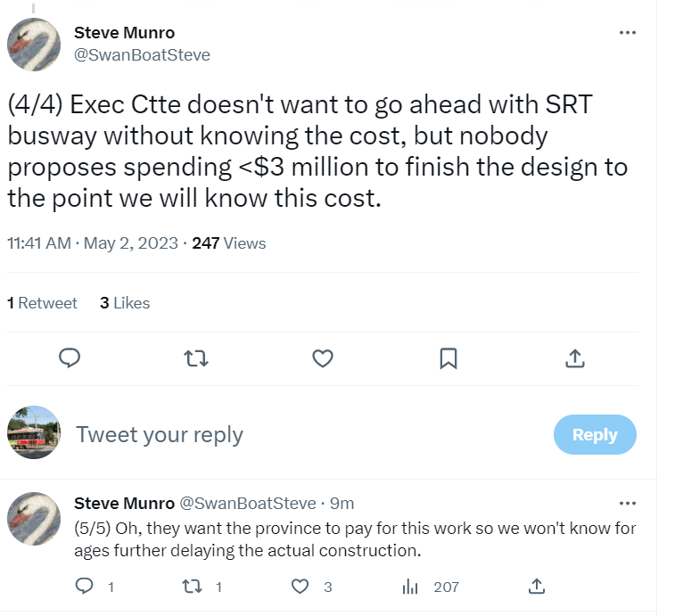Viewport: 675px width, 616px height.
Task: Open Steve Munro name on (5/5) reply
Action: [x=124, y=504]
